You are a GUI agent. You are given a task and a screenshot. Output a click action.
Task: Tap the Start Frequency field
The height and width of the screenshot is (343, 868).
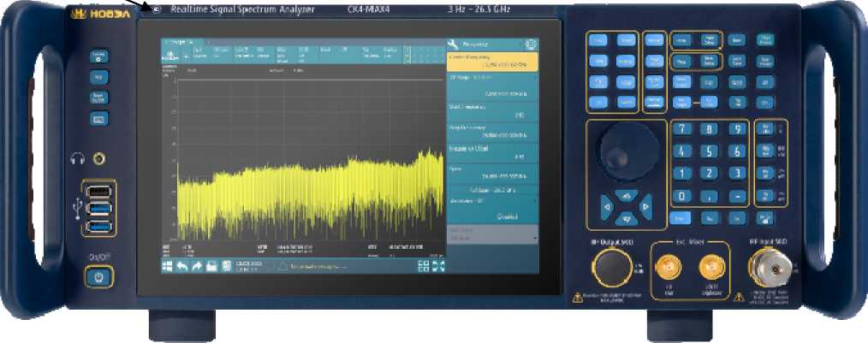[x=493, y=111]
